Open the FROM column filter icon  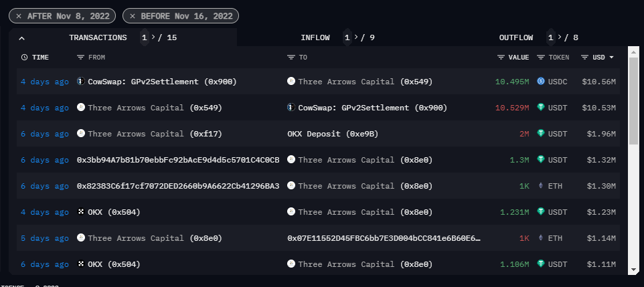[81, 58]
